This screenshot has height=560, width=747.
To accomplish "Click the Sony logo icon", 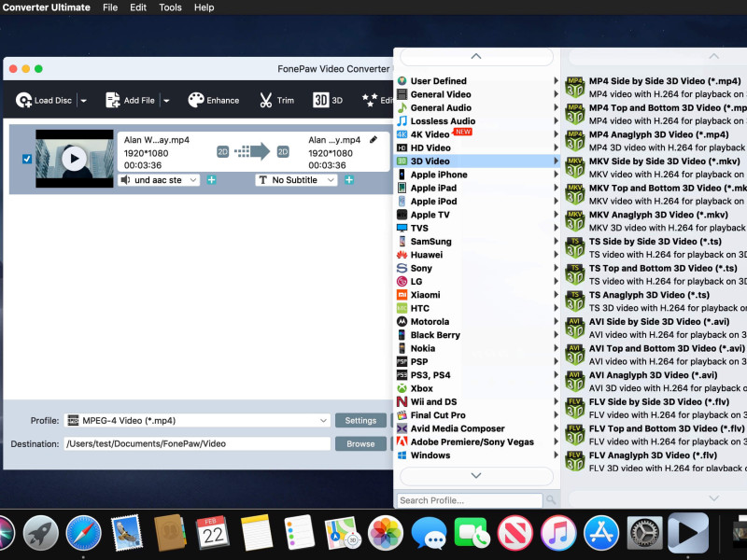I will pyautogui.click(x=402, y=268).
